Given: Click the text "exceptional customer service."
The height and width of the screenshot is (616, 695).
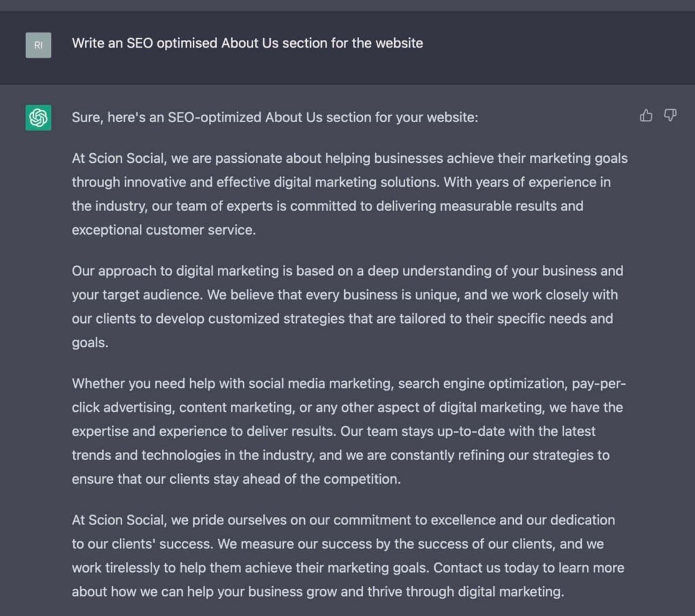Looking at the screenshot, I should pos(164,230).
